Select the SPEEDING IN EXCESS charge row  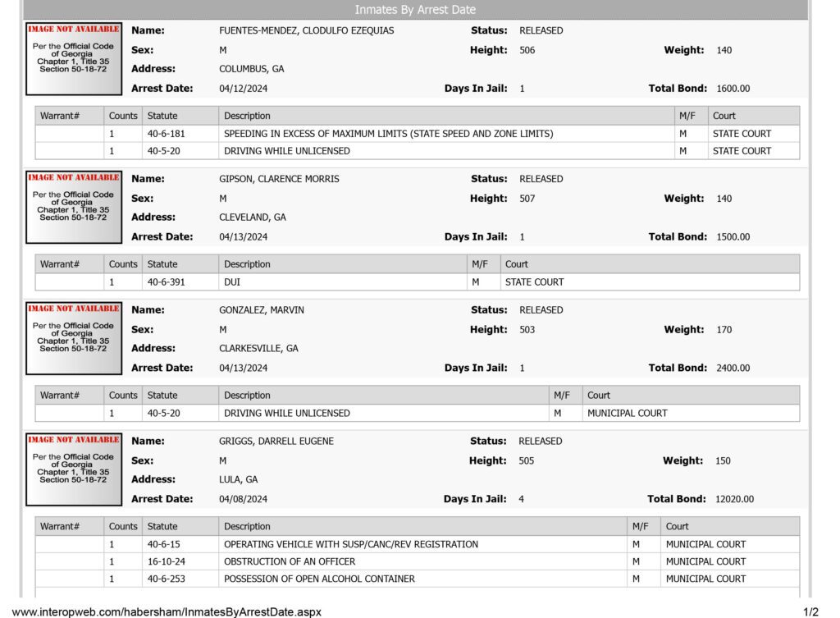tap(418, 134)
